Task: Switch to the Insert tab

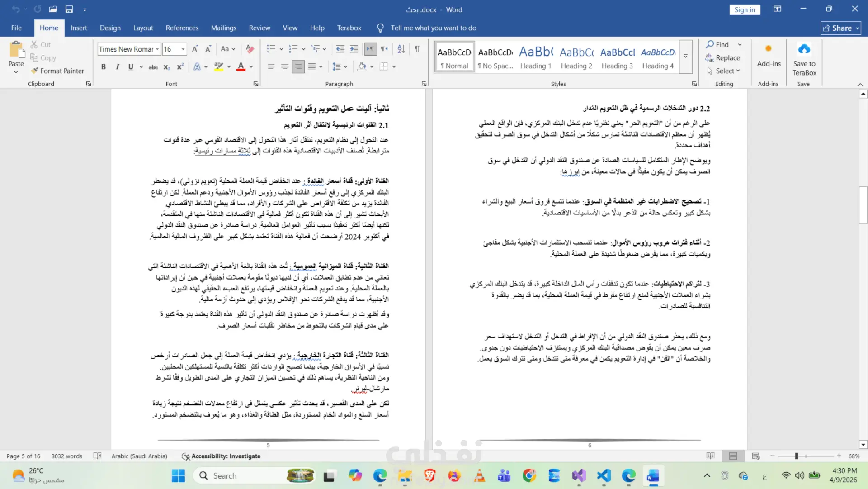Action: pyautogui.click(x=79, y=28)
